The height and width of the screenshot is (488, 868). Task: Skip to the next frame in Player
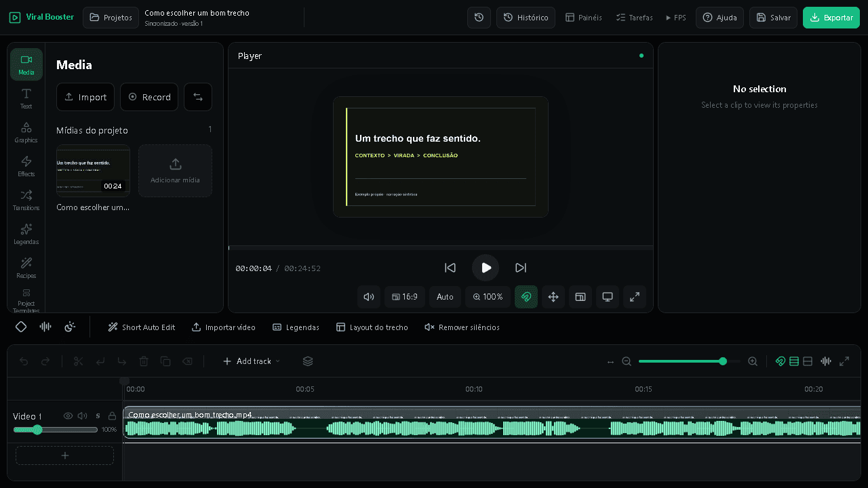click(x=521, y=268)
